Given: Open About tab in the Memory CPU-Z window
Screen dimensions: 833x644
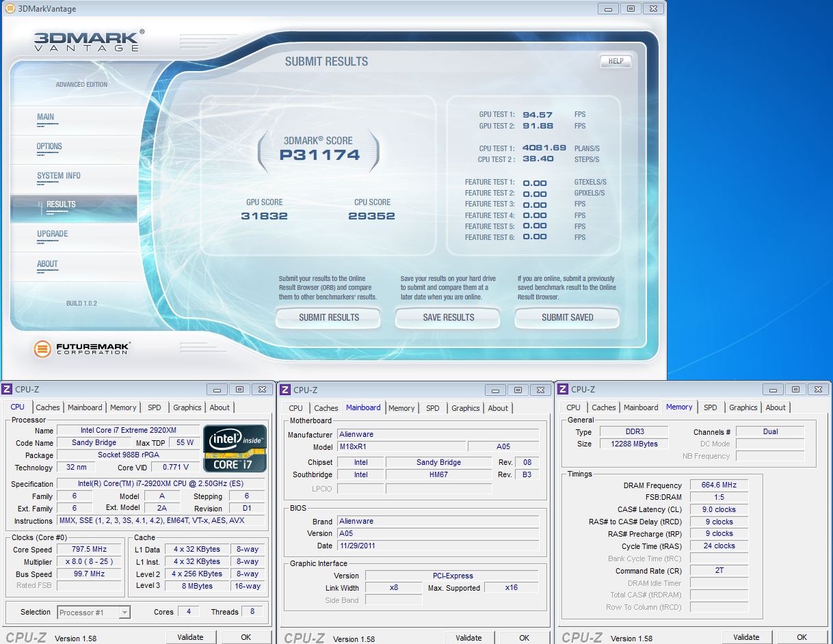Looking at the screenshot, I should [x=776, y=407].
